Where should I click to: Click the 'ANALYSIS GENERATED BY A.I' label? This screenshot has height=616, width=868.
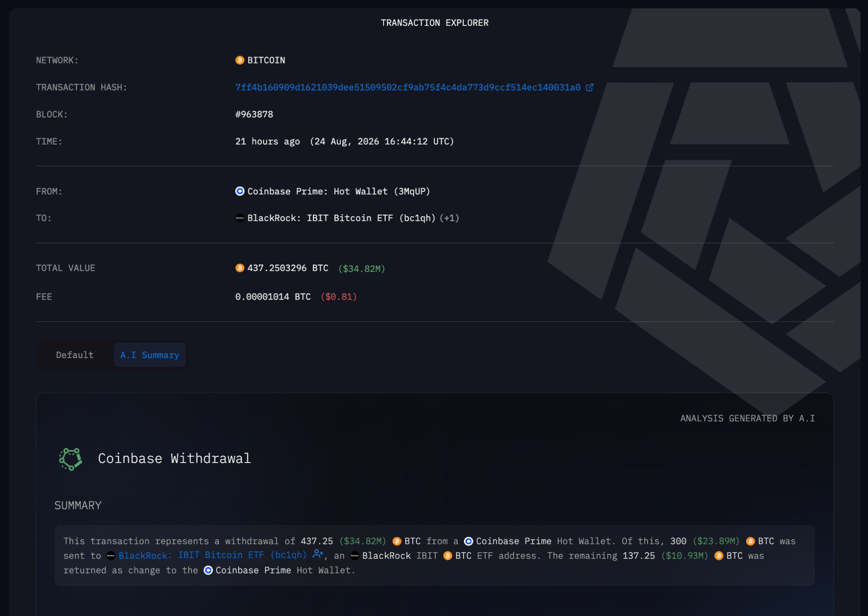[748, 418]
